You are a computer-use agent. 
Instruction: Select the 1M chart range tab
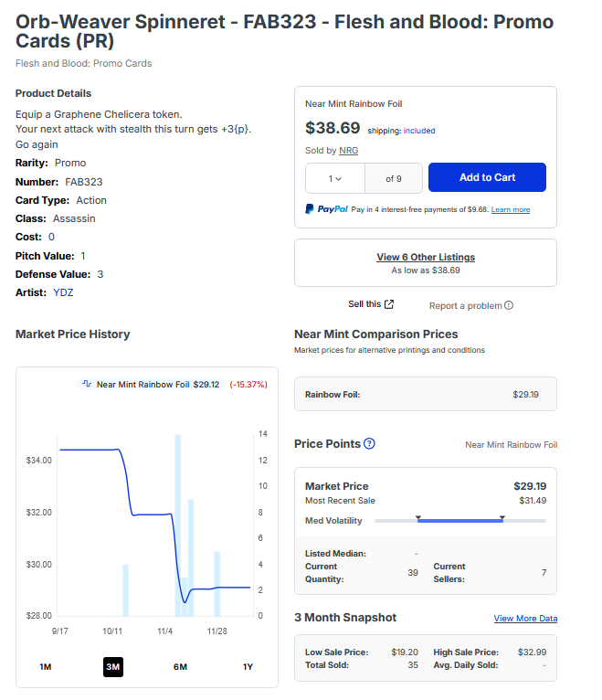(x=46, y=666)
